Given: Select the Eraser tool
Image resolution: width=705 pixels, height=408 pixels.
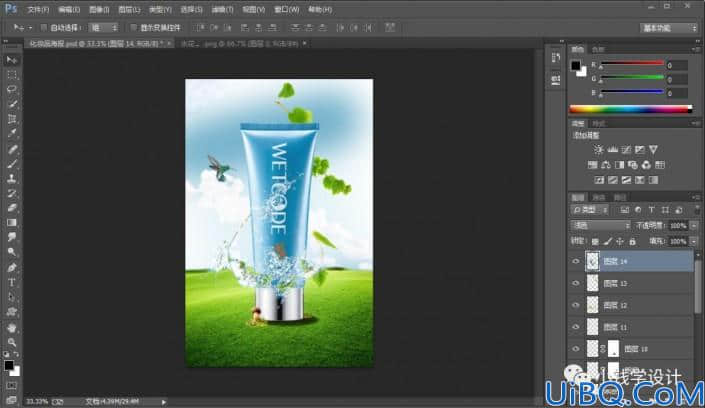Looking at the screenshot, I should [12, 207].
